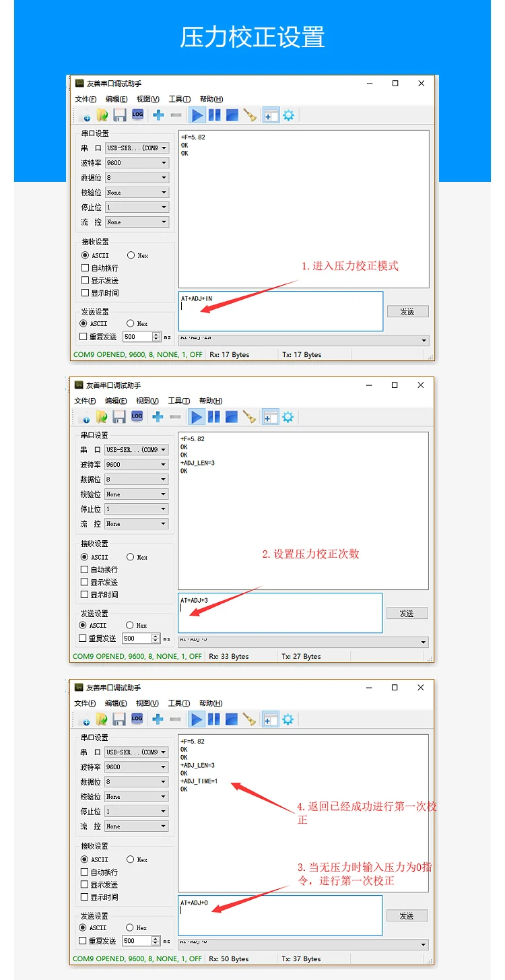Screen dimensions: 505x980
Task: Click Rx: 50 Bytes status bar entry
Action: [229, 958]
